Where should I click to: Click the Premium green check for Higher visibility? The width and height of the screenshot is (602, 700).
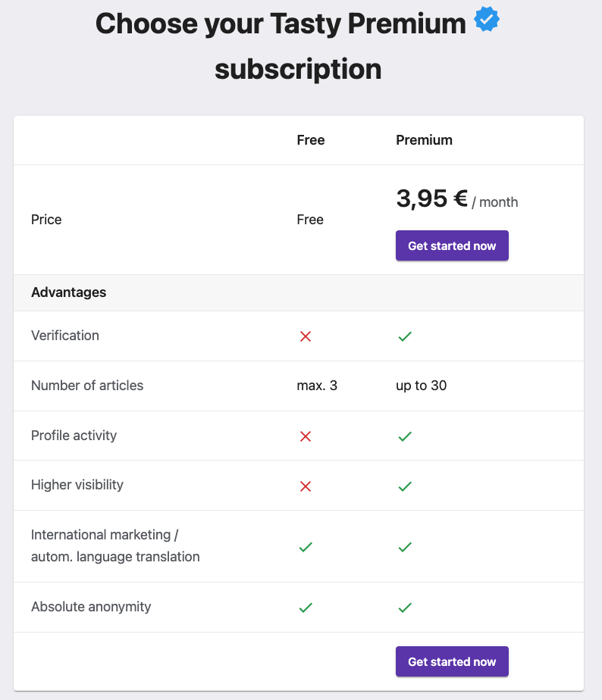coord(405,486)
